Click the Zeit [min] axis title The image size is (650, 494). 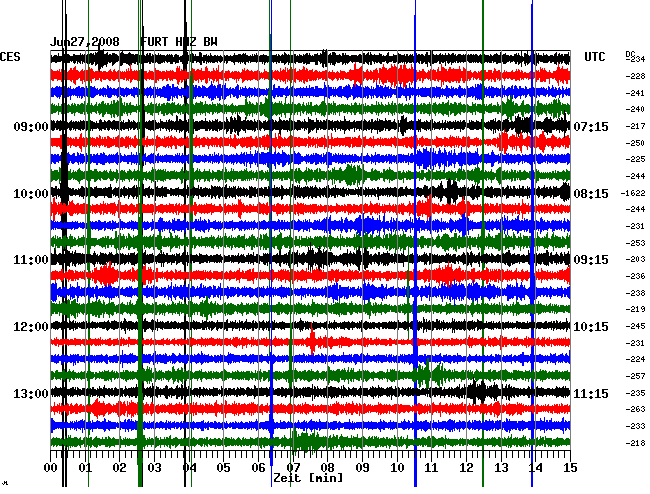click(x=308, y=478)
